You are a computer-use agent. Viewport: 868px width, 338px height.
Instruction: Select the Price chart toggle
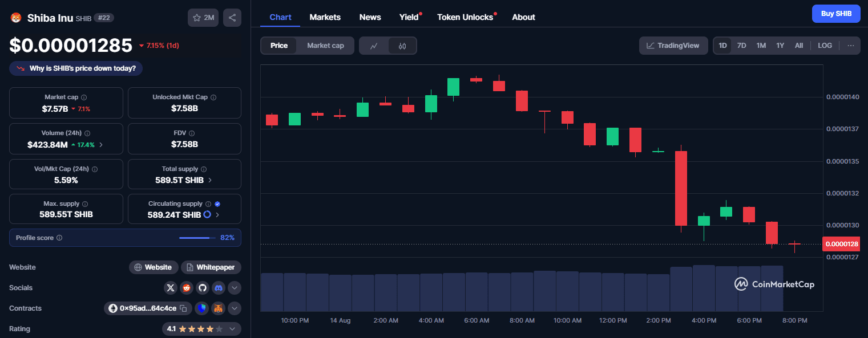point(279,46)
